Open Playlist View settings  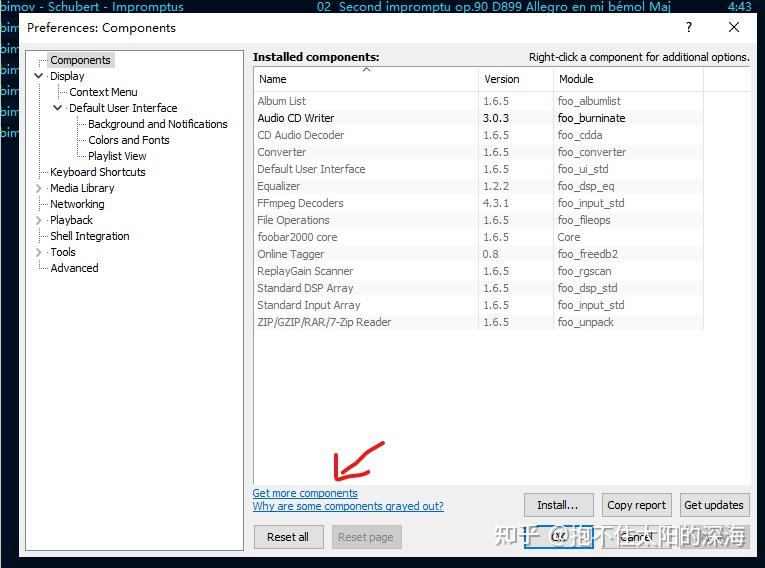[117, 156]
